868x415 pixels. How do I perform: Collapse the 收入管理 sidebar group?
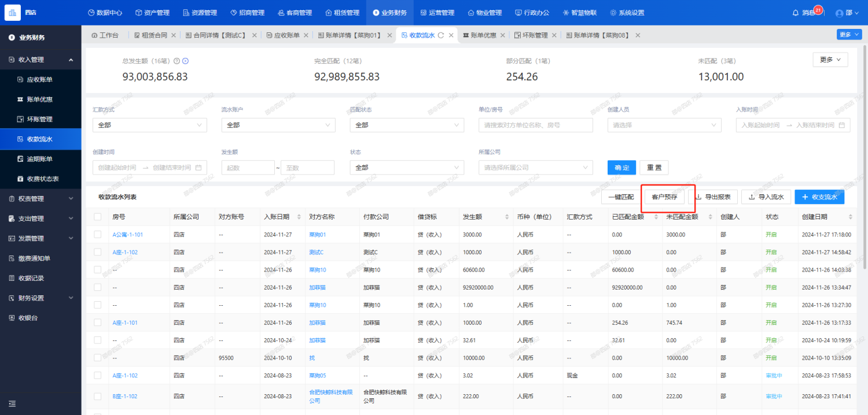(41, 60)
